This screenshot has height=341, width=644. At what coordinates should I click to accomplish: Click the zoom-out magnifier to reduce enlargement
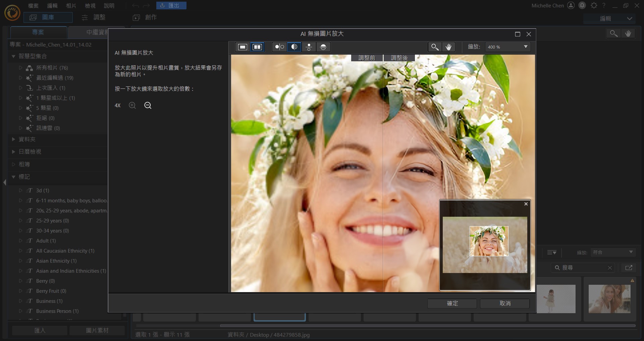148,106
